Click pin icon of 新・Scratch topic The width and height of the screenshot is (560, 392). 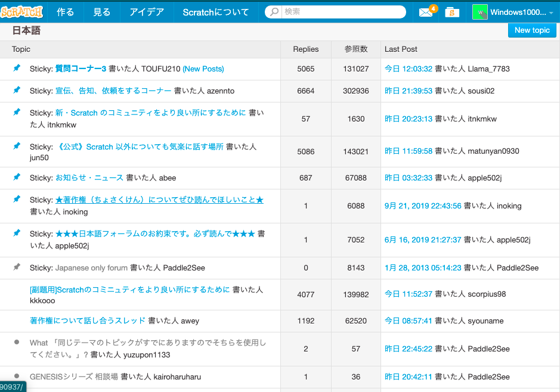17,112
